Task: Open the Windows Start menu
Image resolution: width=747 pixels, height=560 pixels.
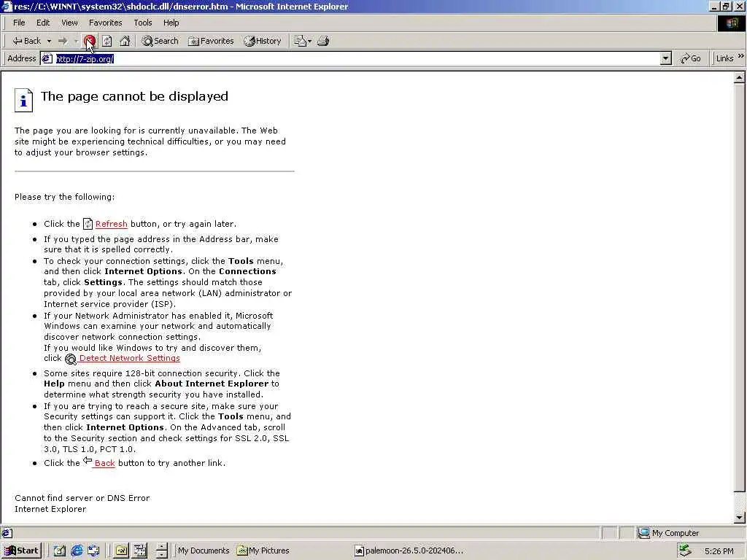Action: click(x=21, y=551)
